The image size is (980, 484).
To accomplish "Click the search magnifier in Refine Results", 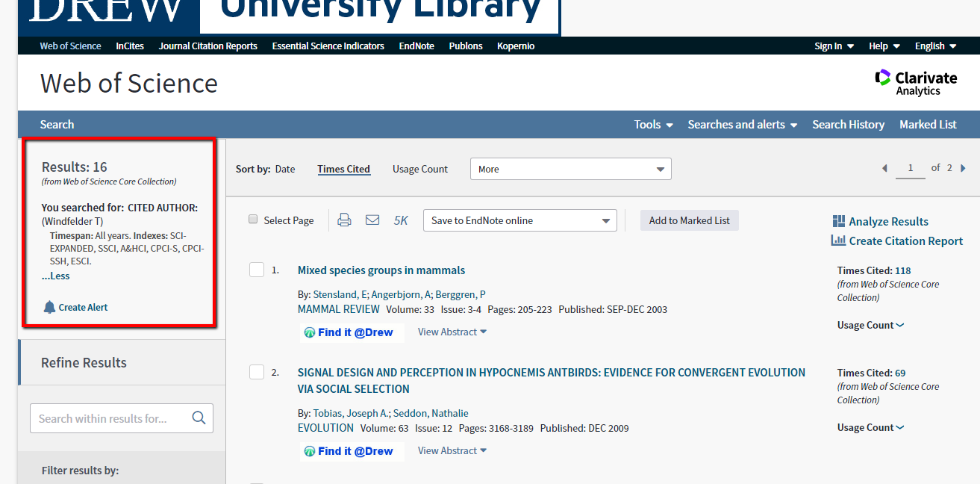I will click(199, 418).
